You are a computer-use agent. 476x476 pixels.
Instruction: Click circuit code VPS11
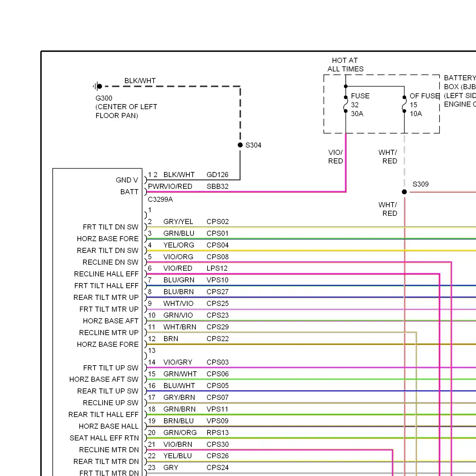tap(217, 409)
